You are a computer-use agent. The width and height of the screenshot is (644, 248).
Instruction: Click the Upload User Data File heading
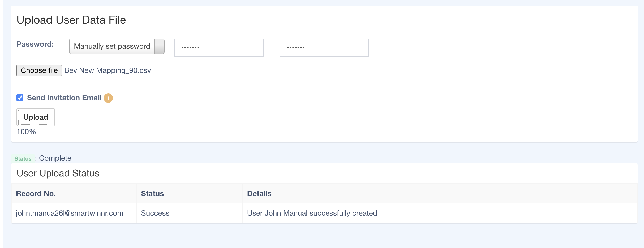(x=71, y=20)
